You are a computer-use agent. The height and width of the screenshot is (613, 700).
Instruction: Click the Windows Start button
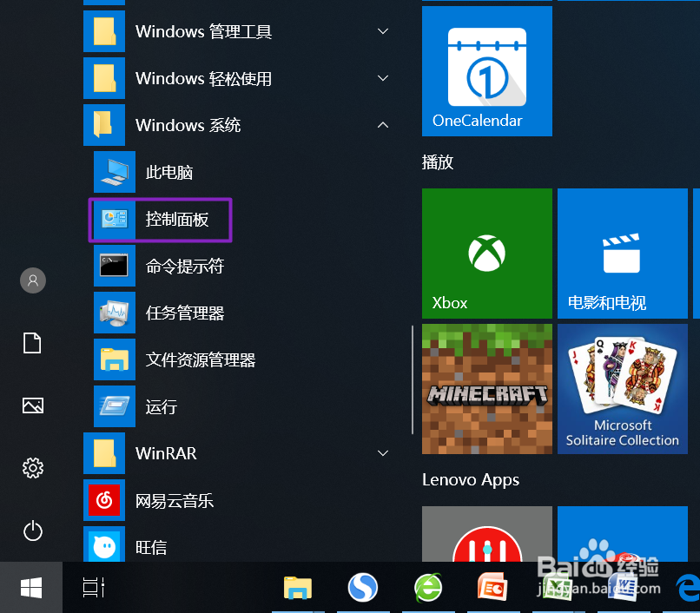pos(31,588)
